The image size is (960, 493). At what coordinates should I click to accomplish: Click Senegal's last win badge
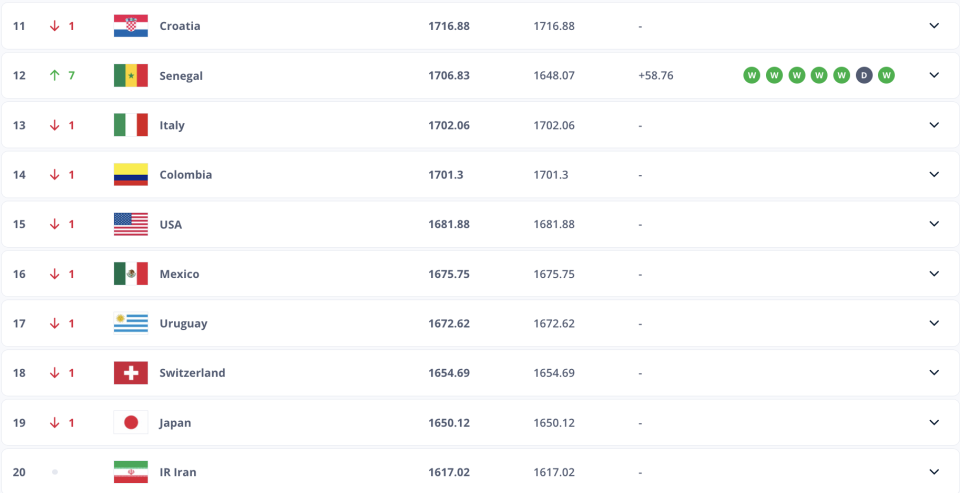click(886, 75)
